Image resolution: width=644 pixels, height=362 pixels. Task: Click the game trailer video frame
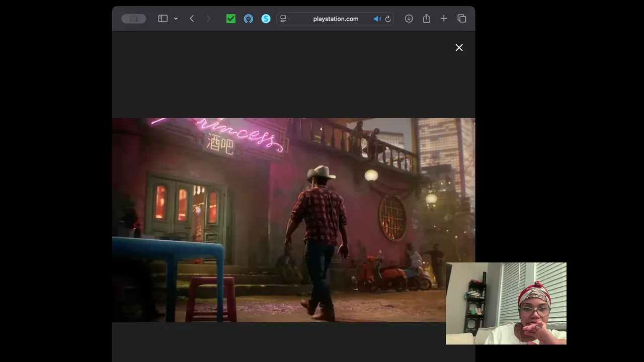293,220
